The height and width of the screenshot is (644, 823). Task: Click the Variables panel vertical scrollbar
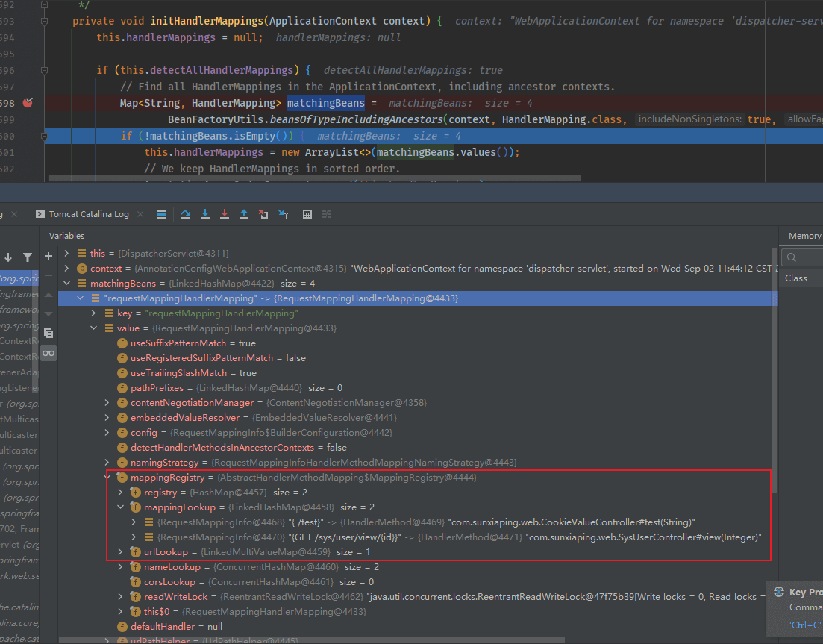click(x=775, y=370)
